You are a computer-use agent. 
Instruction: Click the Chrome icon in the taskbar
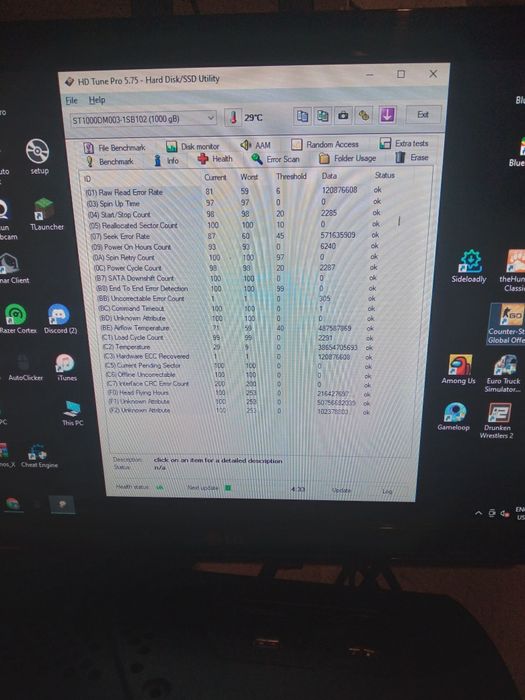coord(13,504)
